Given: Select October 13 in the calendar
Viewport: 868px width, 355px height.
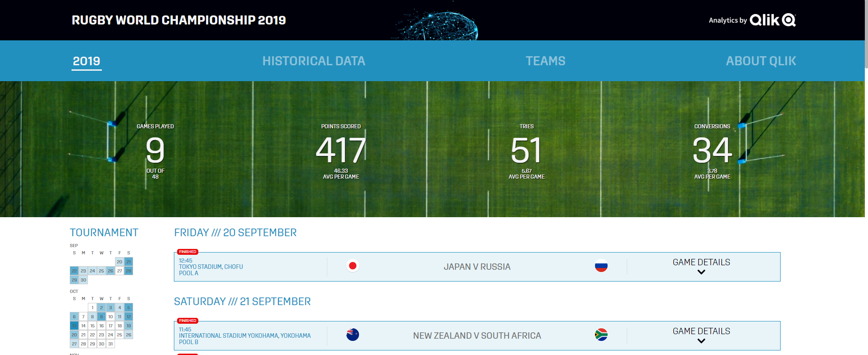Looking at the screenshot, I should [74, 326].
